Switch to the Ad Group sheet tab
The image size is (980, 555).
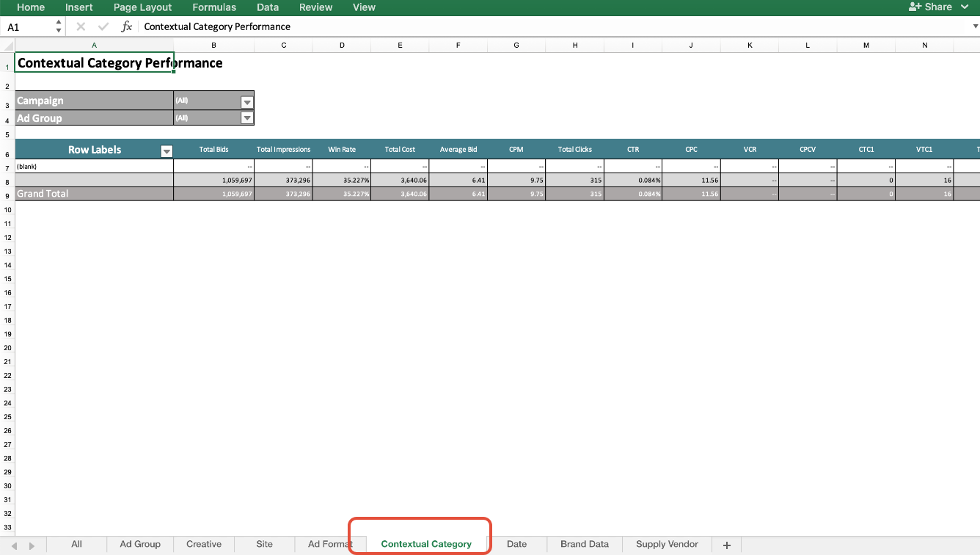[140, 544]
